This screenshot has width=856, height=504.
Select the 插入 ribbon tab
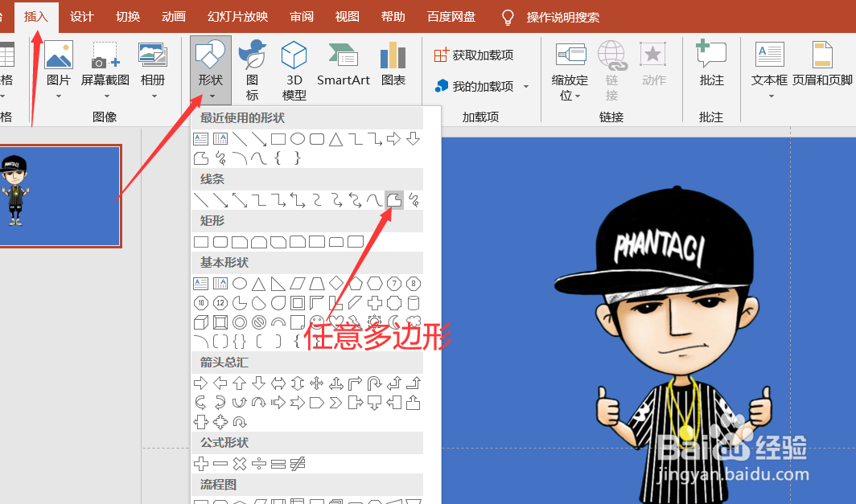point(36,16)
